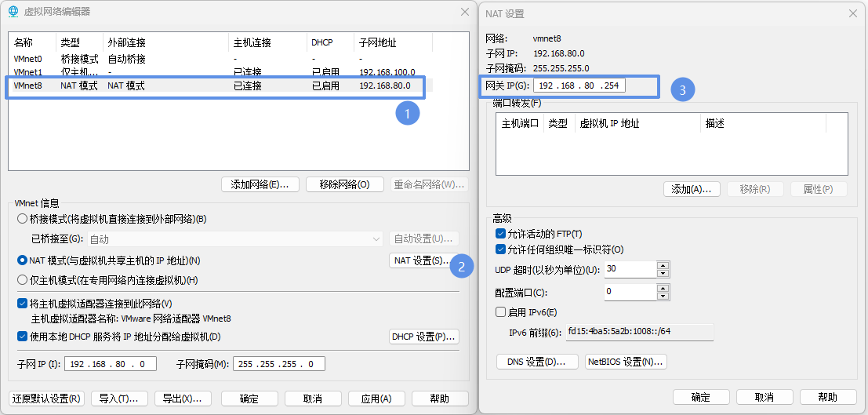Image resolution: width=868 pixels, height=415 pixels.
Task: Select the VMnet8 row in network list
Action: coord(212,86)
